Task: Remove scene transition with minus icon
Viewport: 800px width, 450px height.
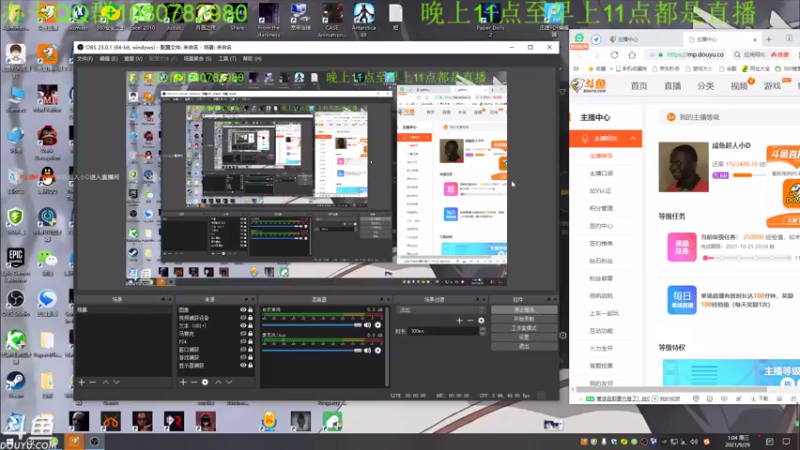Action: 470,320
